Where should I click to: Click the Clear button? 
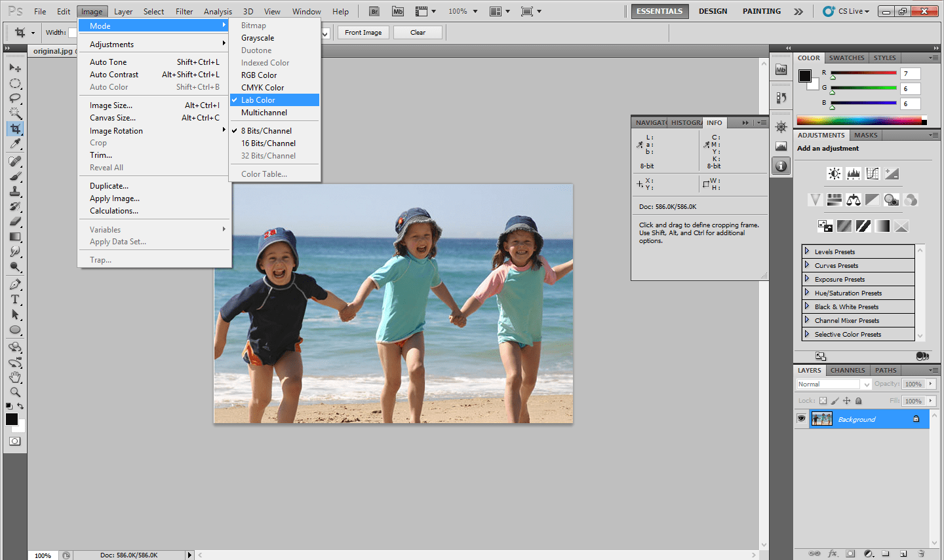(x=418, y=32)
